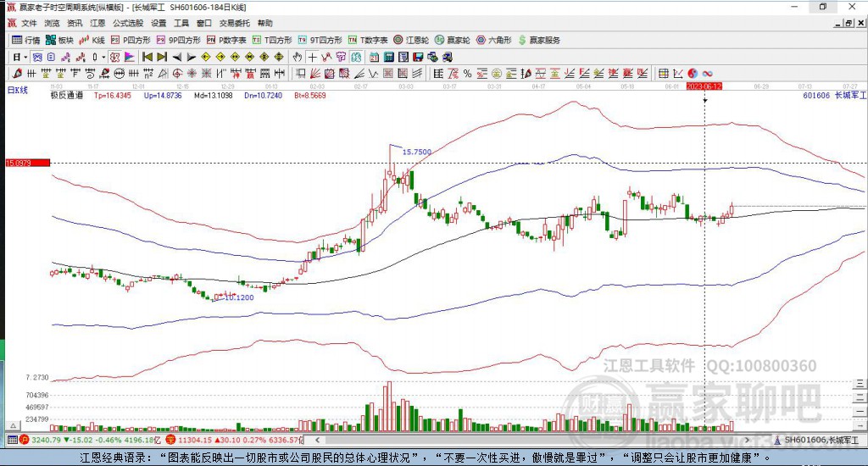
Task: Click the 行情 toolbar button
Action: (x=26, y=40)
